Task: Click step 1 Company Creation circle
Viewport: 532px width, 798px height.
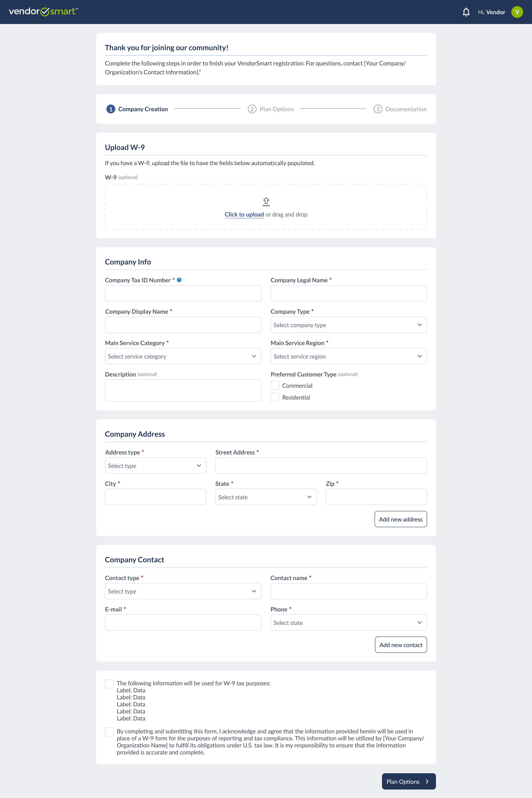Action: click(111, 109)
